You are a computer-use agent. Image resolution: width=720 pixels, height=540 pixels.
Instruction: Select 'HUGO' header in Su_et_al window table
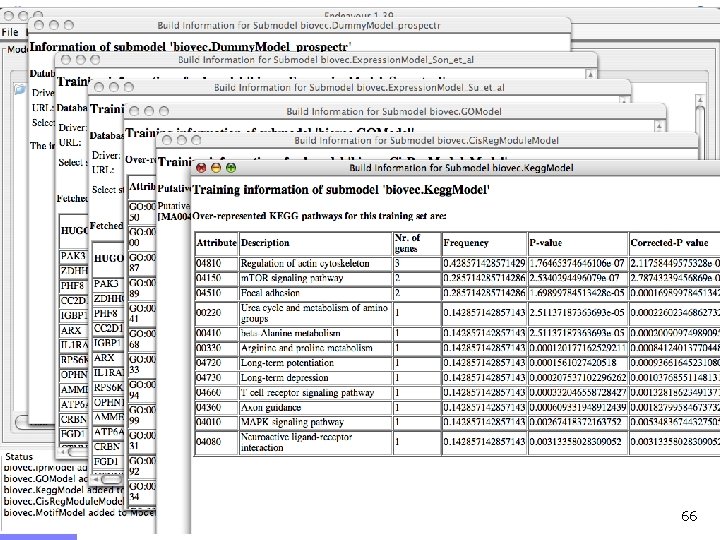click(x=108, y=259)
